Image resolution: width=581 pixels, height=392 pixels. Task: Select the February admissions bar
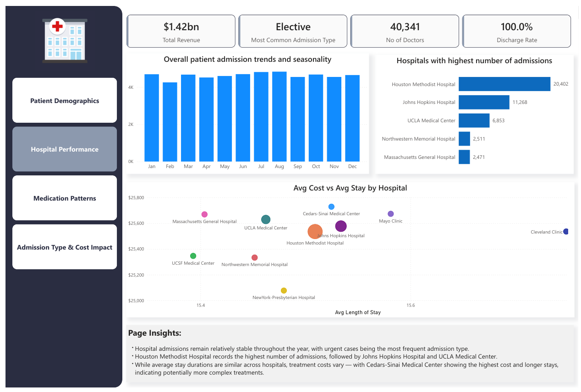pyautogui.click(x=170, y=122)
